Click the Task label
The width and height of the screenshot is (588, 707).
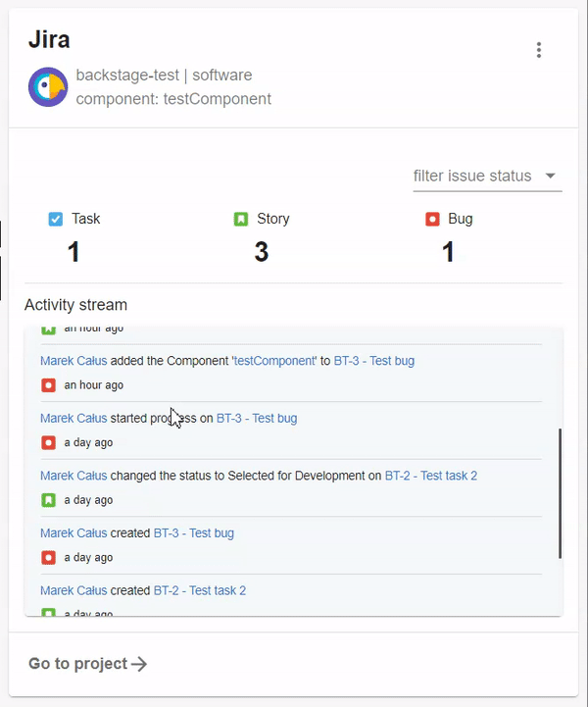point(85,219)
